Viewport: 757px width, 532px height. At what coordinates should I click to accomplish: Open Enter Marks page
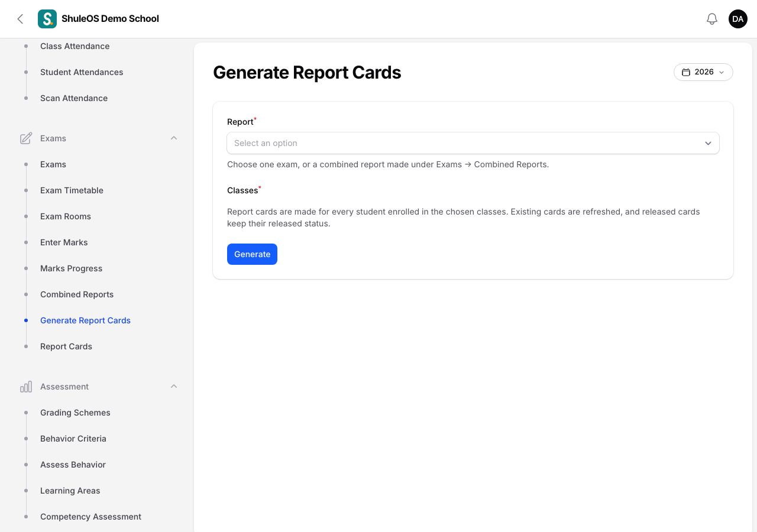click(x=64, y=242)
